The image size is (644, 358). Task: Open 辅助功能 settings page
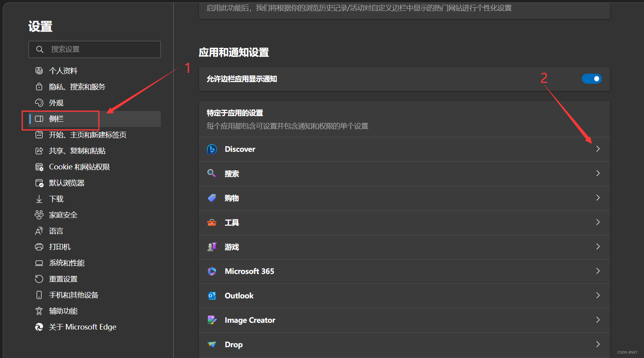pyautogui.click(x=95, y=311)
